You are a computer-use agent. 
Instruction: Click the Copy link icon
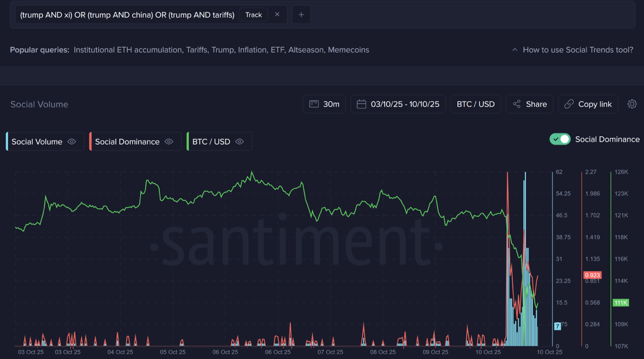568,104
